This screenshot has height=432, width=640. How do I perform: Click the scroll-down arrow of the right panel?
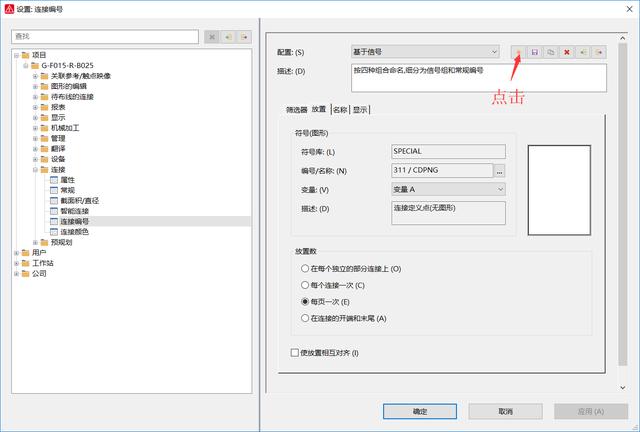coord(622,387)
